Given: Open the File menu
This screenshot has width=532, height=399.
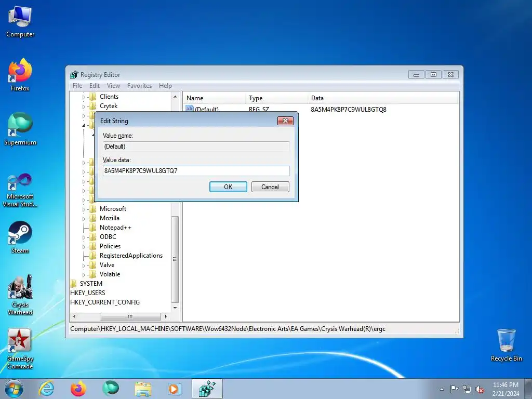Looking at the screenshot, I should click(77, 86).
